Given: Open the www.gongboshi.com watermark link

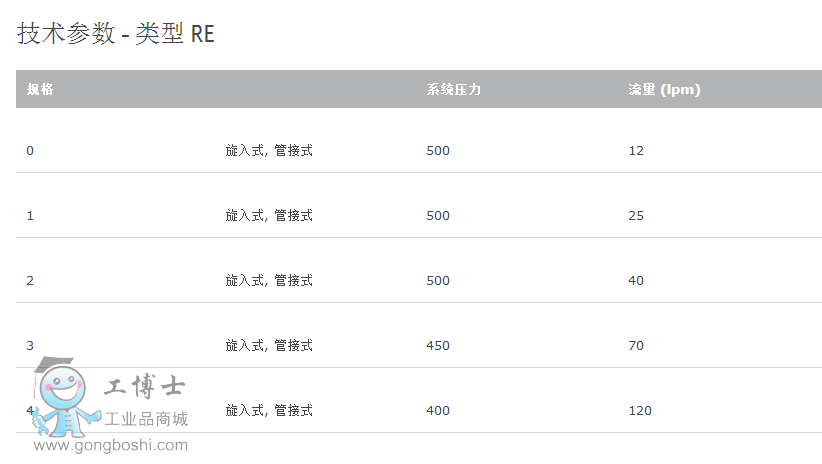Looking at the screenshot, I should [111, 445].
